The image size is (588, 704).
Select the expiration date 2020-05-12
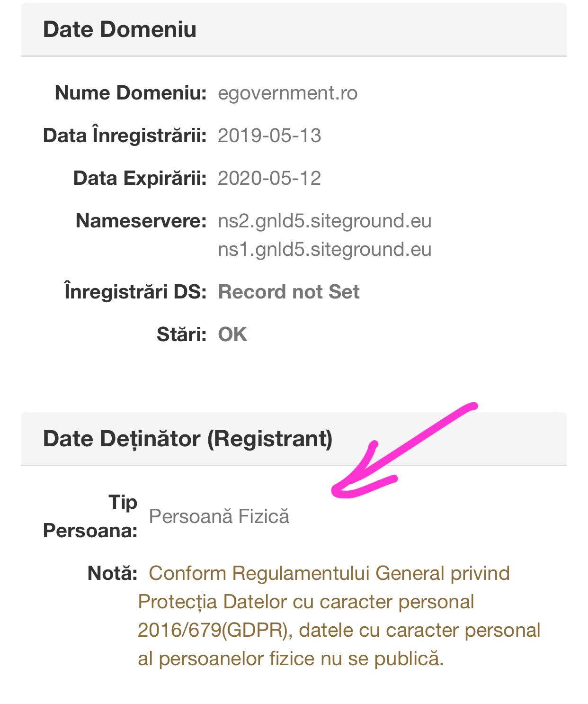(269, 178)
